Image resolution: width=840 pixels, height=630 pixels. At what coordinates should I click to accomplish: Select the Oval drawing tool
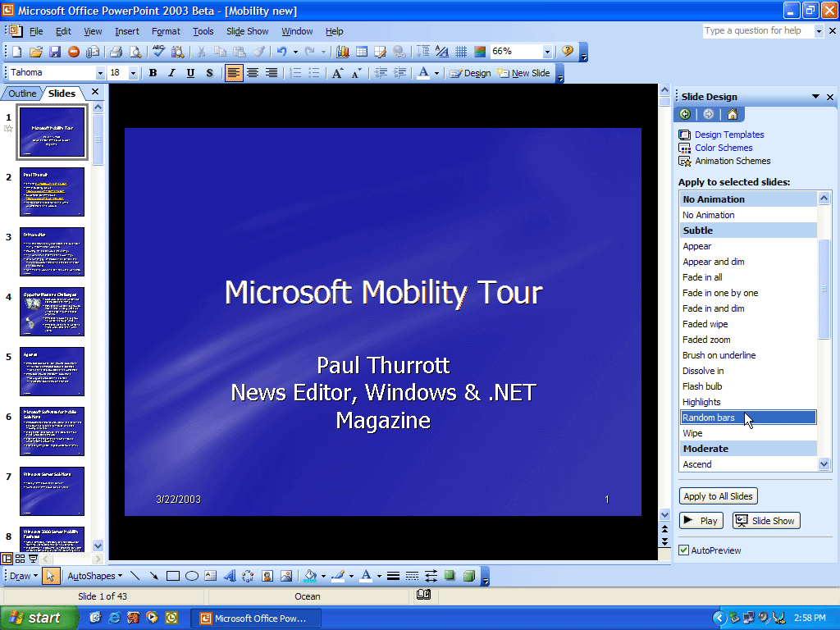tap(192, 576)
